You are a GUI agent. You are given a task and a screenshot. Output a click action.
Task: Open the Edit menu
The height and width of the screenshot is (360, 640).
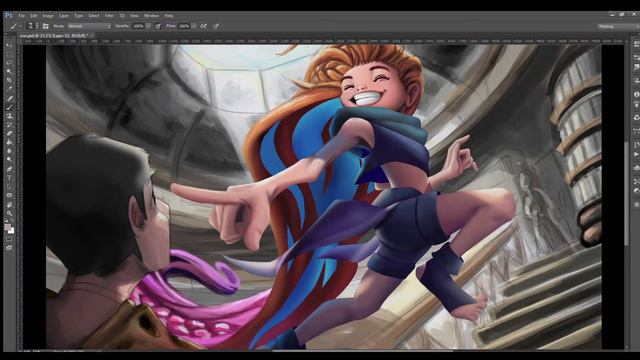click(x=34, y=16)
